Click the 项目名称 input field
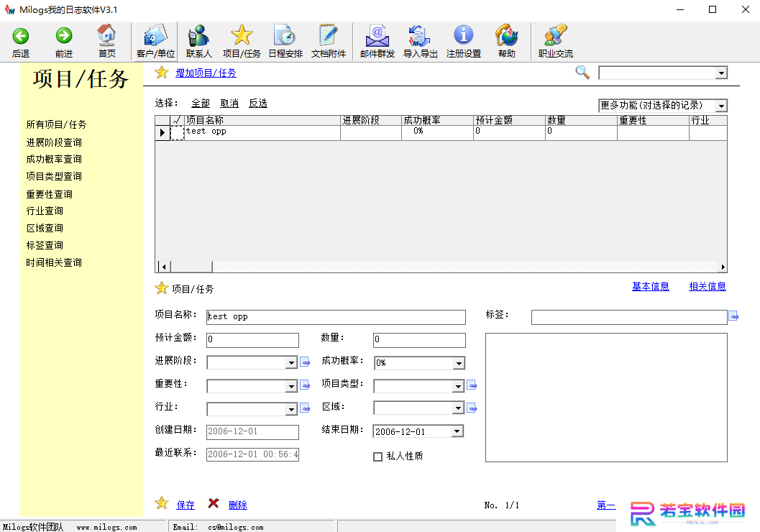This screenshot has height=532, width=760. (336, 317)
